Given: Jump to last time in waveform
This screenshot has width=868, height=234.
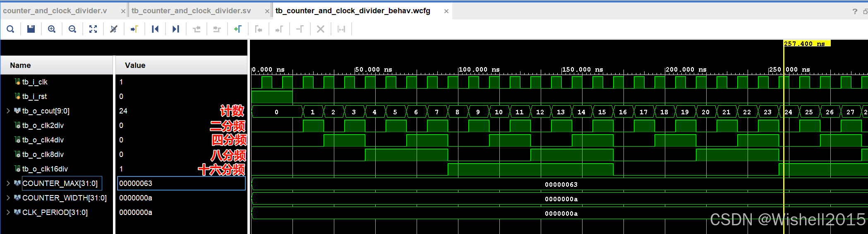Looking at the screenshot, I should tap(176, 29).
